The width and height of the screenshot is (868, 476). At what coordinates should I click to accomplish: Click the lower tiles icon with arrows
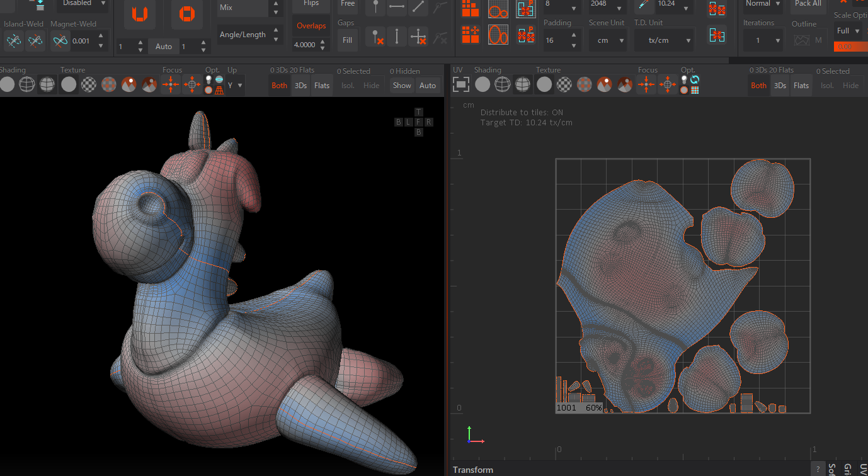(x=471, y=34)
